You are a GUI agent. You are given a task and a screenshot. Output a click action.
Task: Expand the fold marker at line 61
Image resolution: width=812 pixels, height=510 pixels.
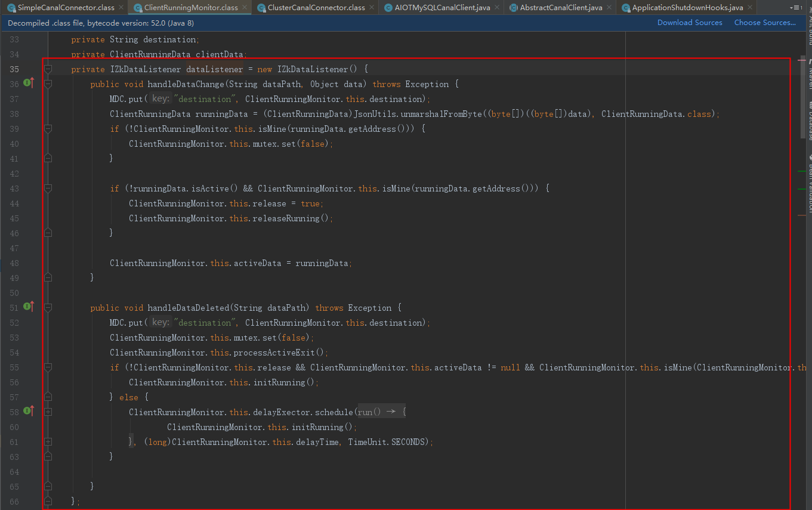(48, 442)
